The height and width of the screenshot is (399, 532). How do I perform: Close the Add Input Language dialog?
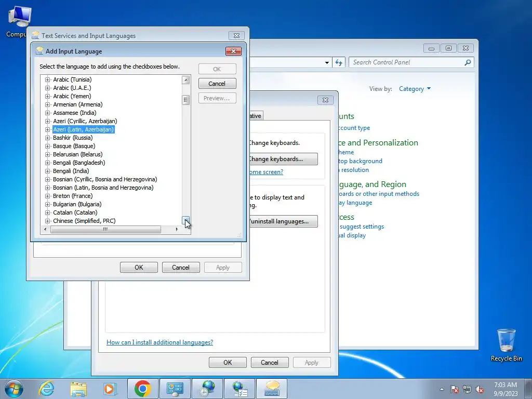pyautogui.click(x=233, y=51)
